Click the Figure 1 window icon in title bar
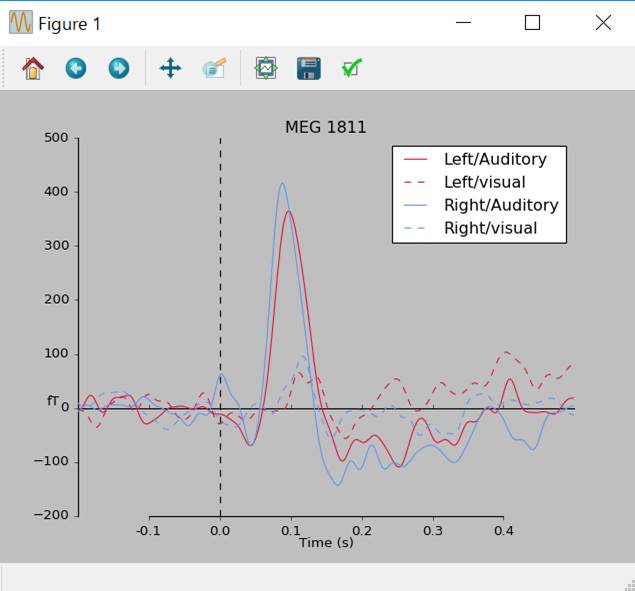This screenshot has width=635, height=591. coord(20,23)
